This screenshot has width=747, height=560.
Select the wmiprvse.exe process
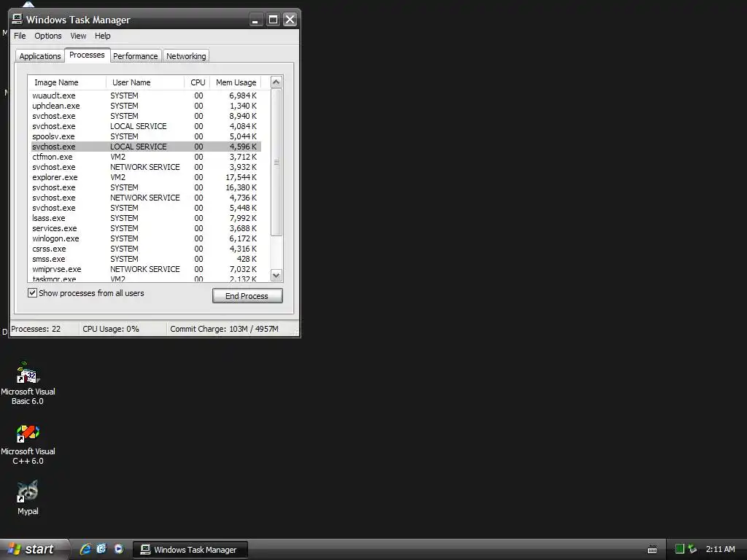[x=146, y=270]
